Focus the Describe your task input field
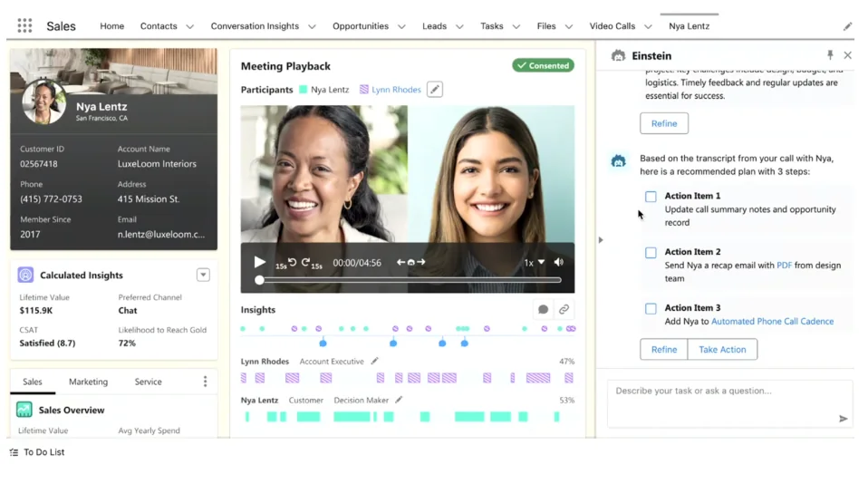This screenshot has height=484, width=868. [x=729, y=403]
